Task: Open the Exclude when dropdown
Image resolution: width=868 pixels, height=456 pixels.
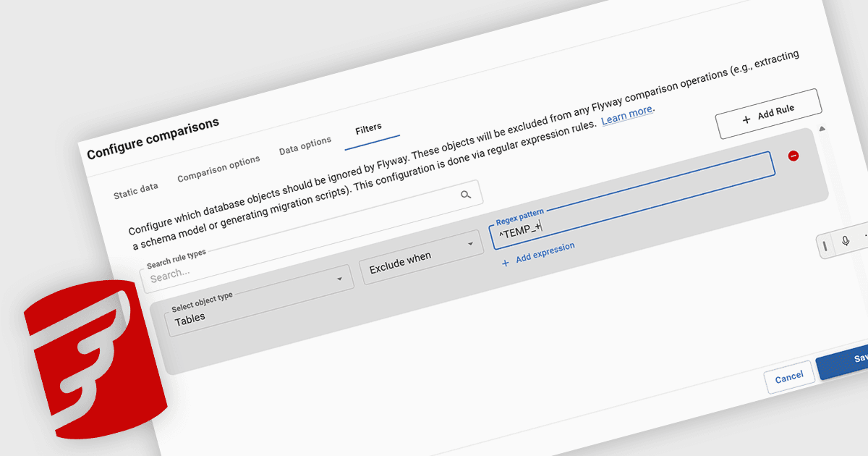Action: click(421, 258)
